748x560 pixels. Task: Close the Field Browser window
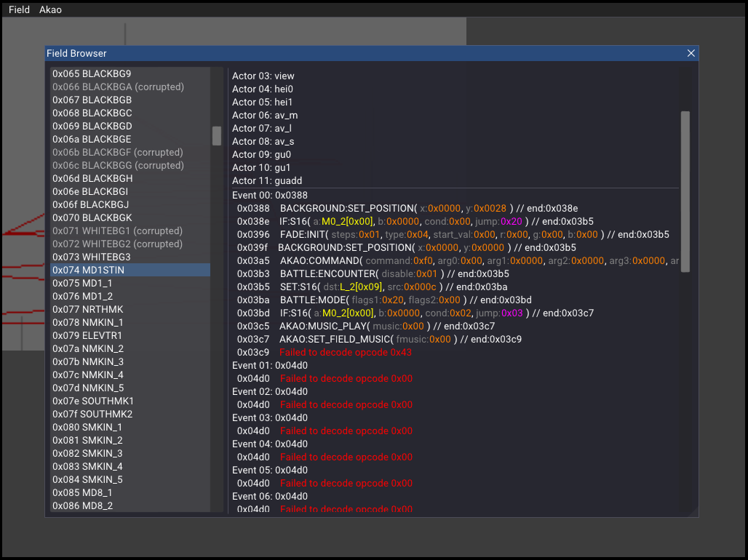coord(691,53)
